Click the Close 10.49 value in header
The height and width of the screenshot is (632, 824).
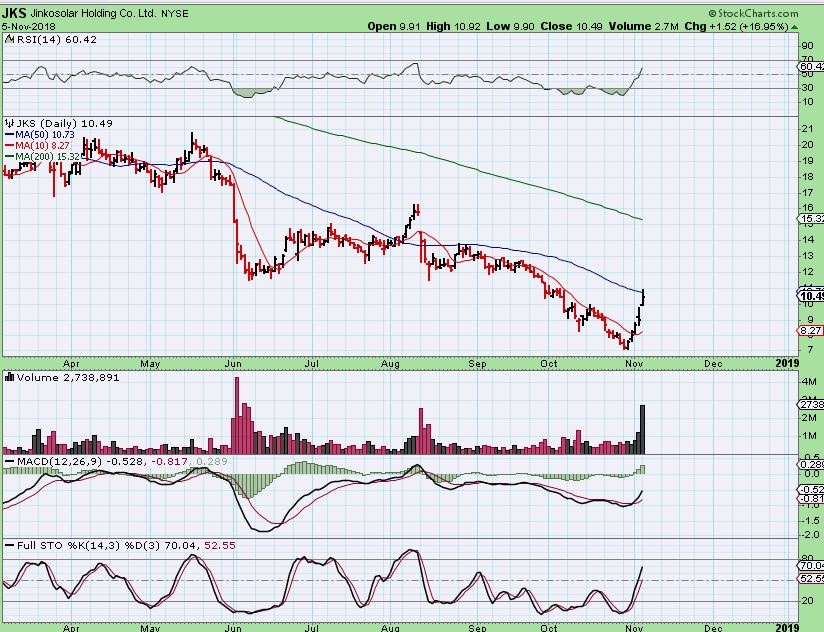click(572, 26)
